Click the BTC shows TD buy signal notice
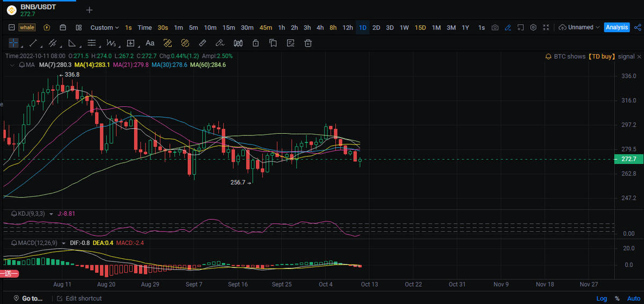 590,56
